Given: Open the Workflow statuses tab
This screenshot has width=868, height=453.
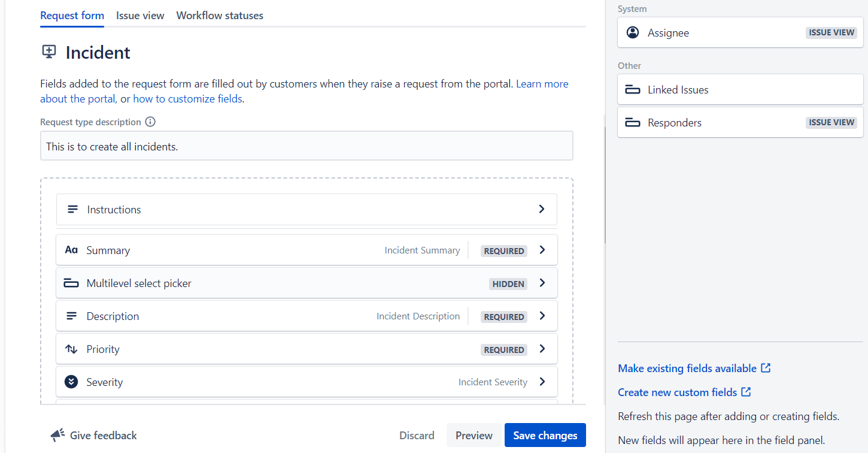Looking at the screenshot, I should [220, 16].
